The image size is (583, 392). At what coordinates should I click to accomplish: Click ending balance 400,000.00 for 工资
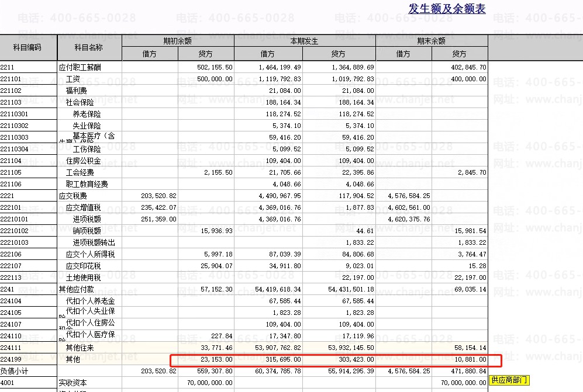[468, 79]
